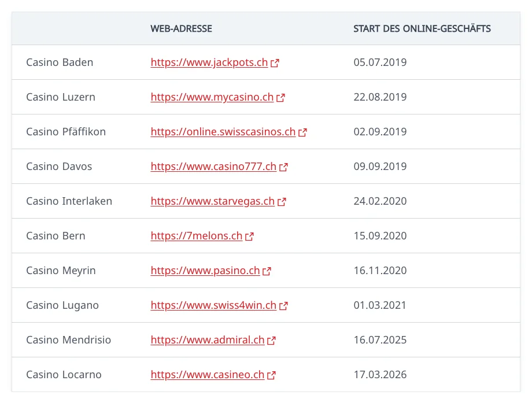Visit the https://online.swisscasinos.ch link
This screenshot has height=399, width=532.
point(223,132)
